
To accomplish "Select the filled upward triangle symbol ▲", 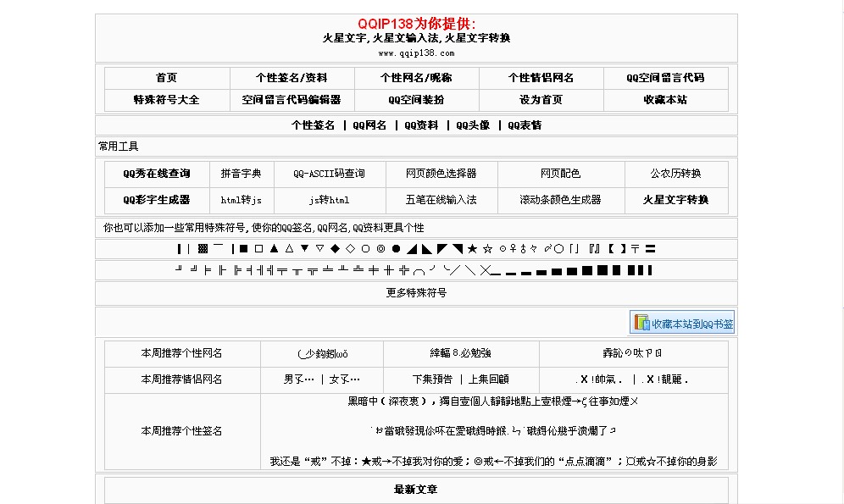I will click(x=274, y=248).
